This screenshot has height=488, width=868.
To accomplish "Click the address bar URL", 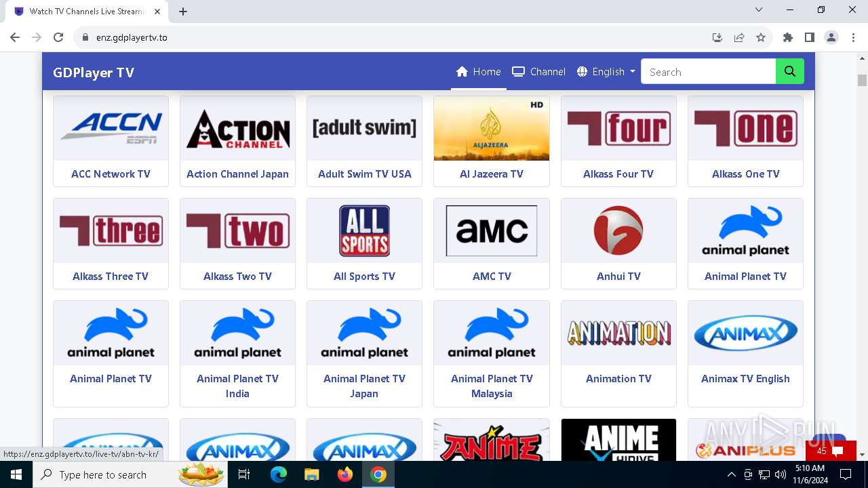I will tap(132, 37).
